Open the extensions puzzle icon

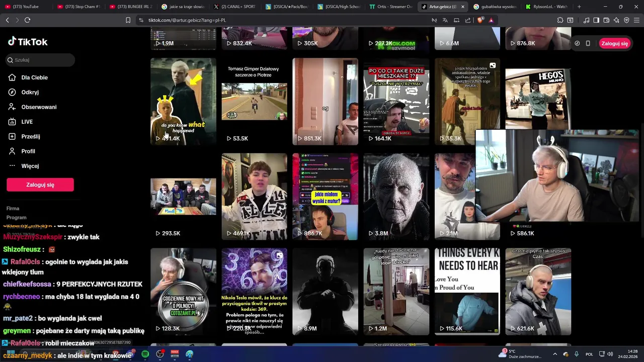560,20
